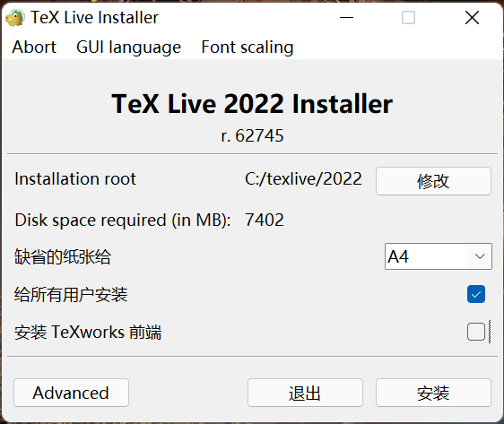The width and height of the screenshot is (504, 424).
Task: Click the TeX Live lion icon in title bar
Action: click(x=15, y=17)
